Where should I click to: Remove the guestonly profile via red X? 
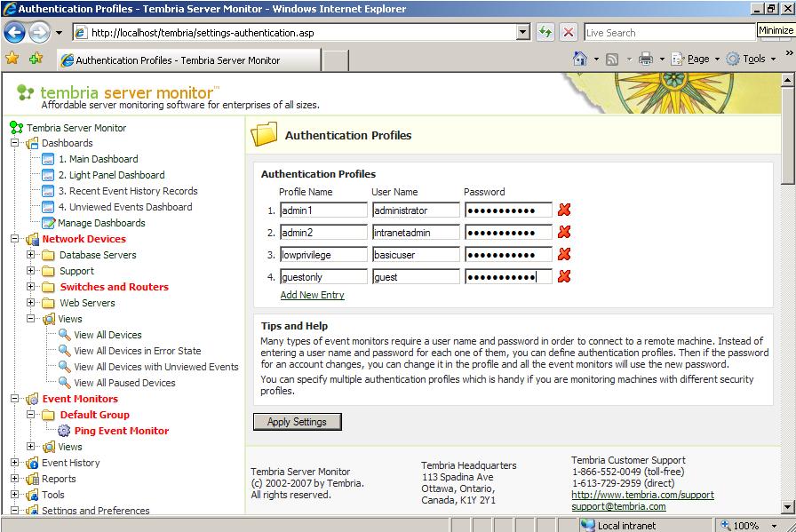tap(564, 277)
